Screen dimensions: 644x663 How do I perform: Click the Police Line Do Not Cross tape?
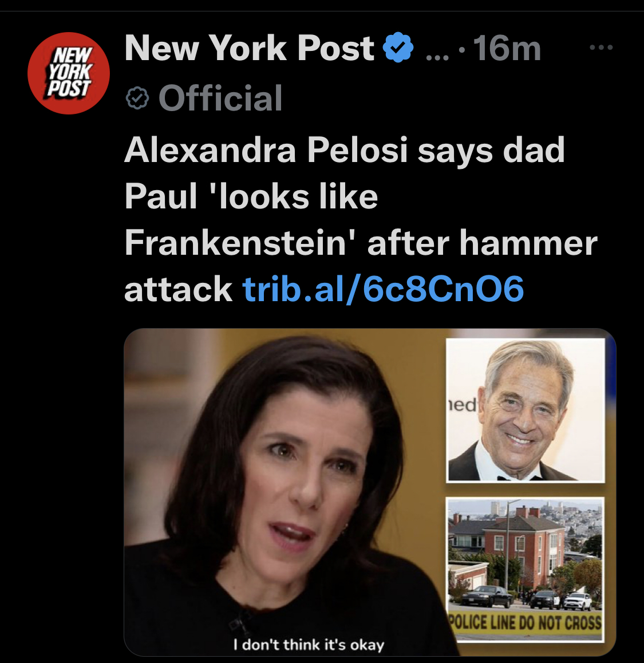click(525, 623)
